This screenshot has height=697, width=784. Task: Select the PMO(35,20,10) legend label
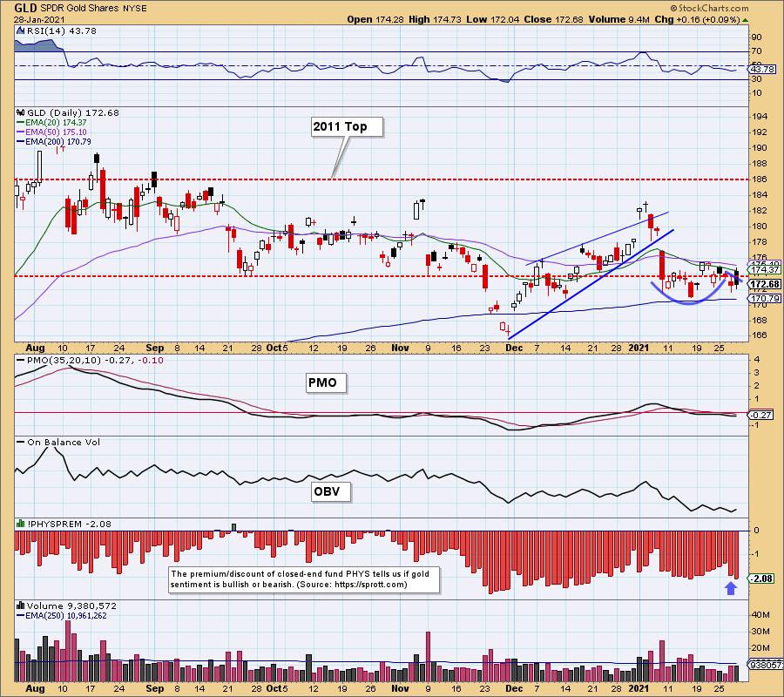[90, 360]
